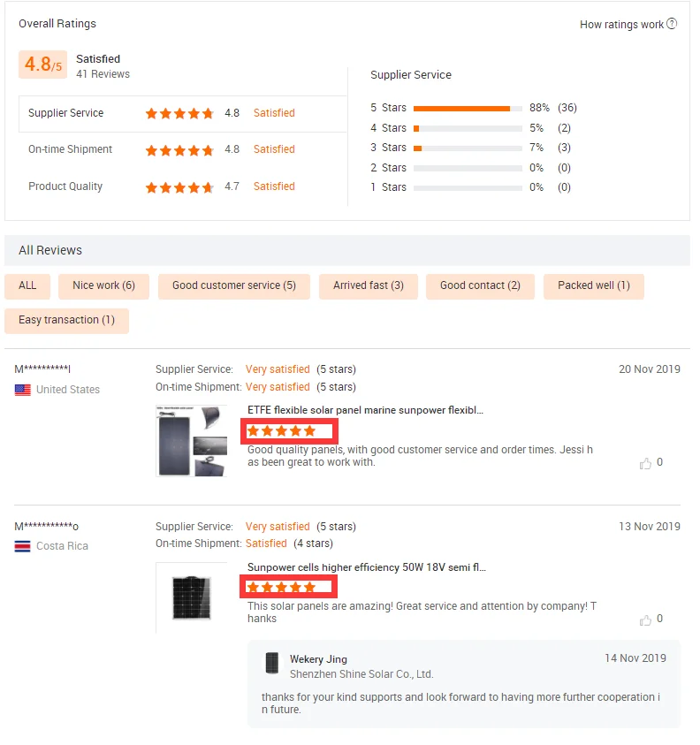Click thumbs-up on Costa Rica review
The width and height of the screenshot is (700, 745).
click(645, 620)
